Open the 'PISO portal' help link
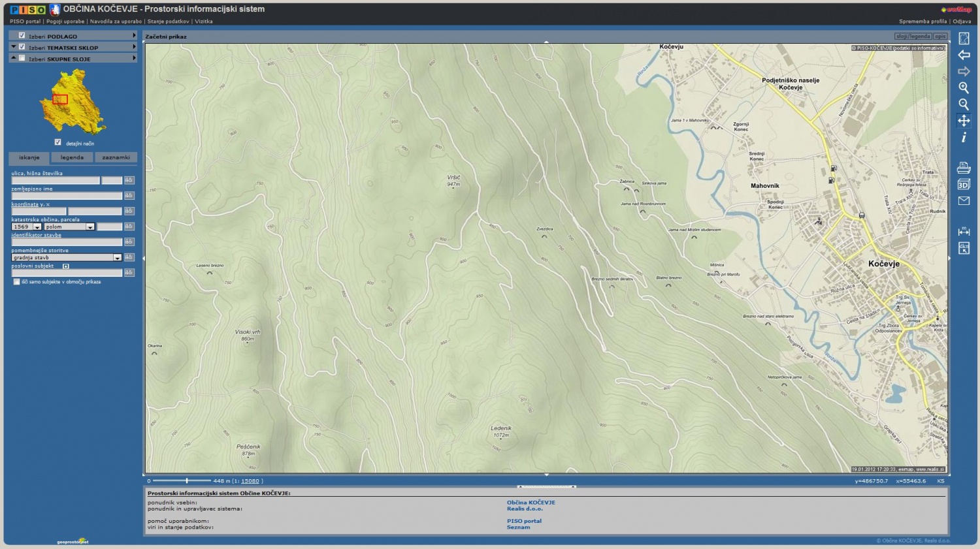The width and height of the screenshot is (980, 549). pyautogui.click(x=524, y=521)
